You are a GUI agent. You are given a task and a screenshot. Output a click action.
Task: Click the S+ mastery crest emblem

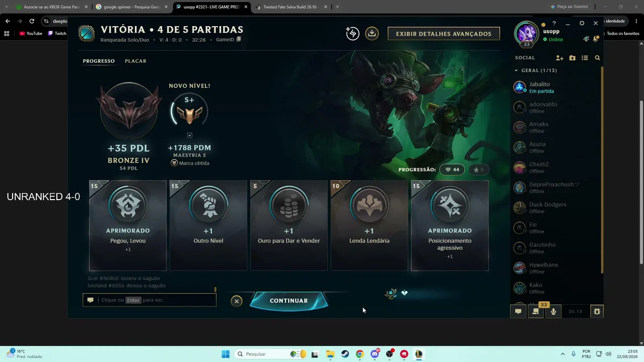tap(189, 112)
